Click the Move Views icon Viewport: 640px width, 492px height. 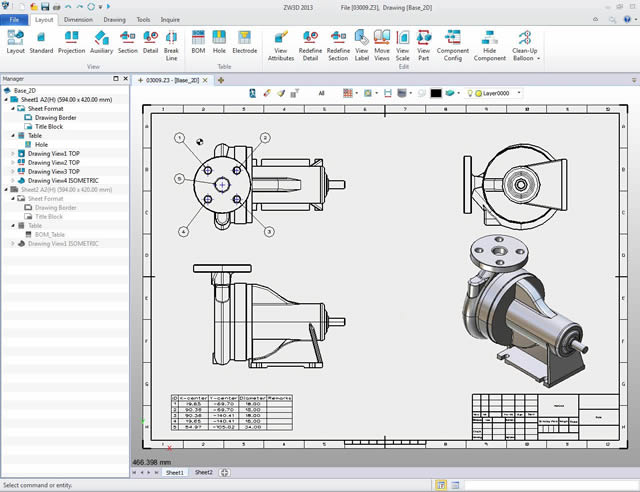tap(382, 40)
